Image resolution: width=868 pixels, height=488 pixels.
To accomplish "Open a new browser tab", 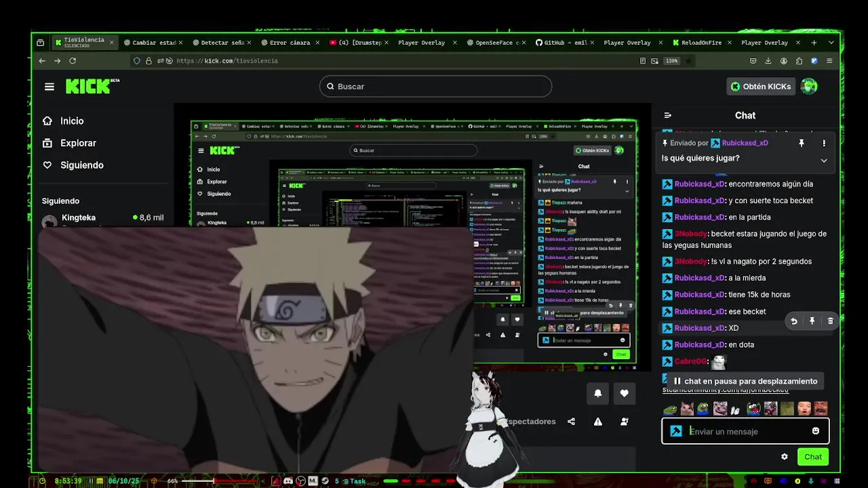I will [815, 43].
